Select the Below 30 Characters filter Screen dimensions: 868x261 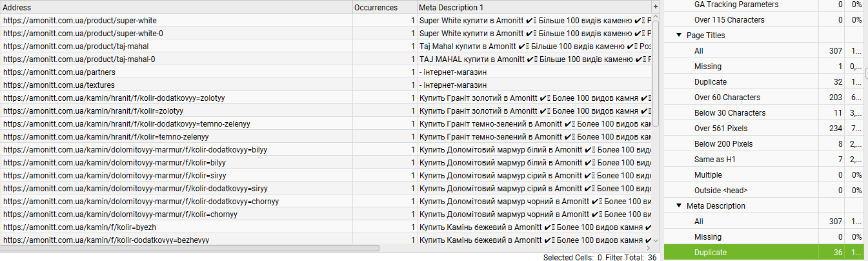tap(730, 113)
